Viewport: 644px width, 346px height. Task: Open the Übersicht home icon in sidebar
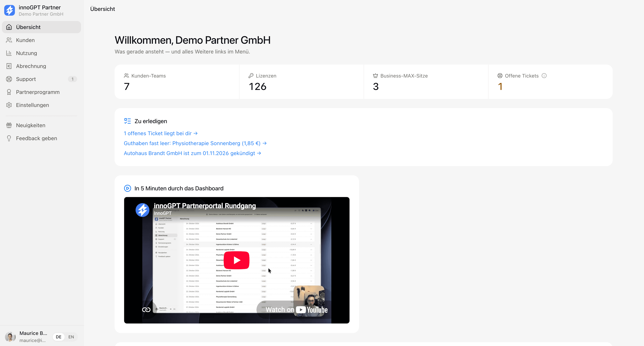click(9, 27)
